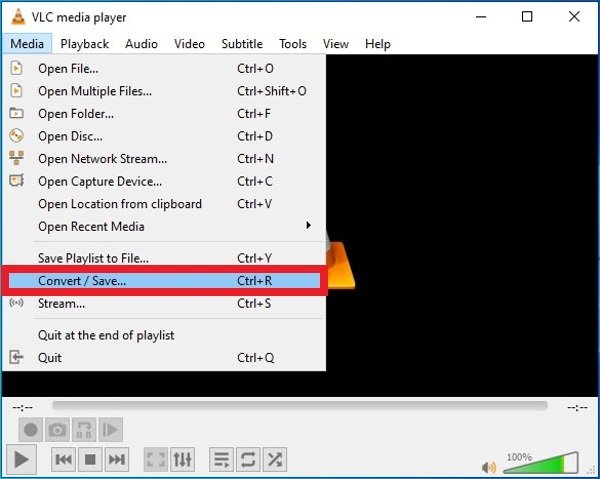The width and height of the screenshot is (600, 479).
Task: Click the Stop playback button
Action: point(90,459)
